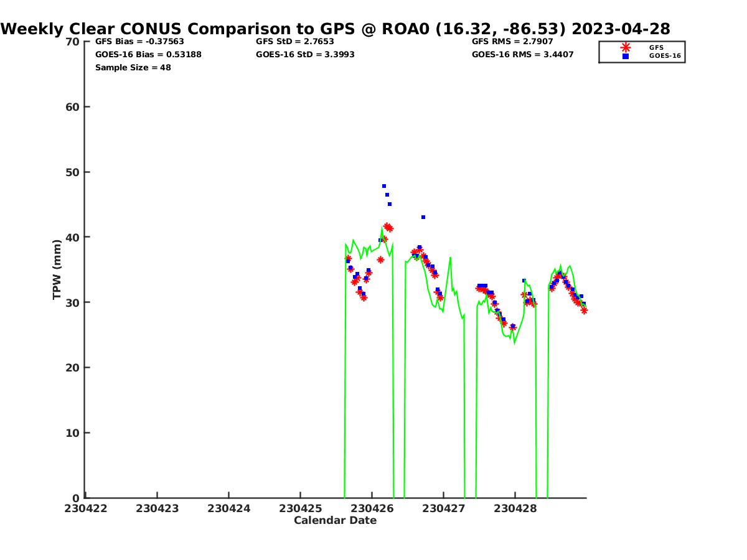Click the highest blue GOES-16 data point
The height and width of the screenshot is (560, 747).
click(384, 186)
